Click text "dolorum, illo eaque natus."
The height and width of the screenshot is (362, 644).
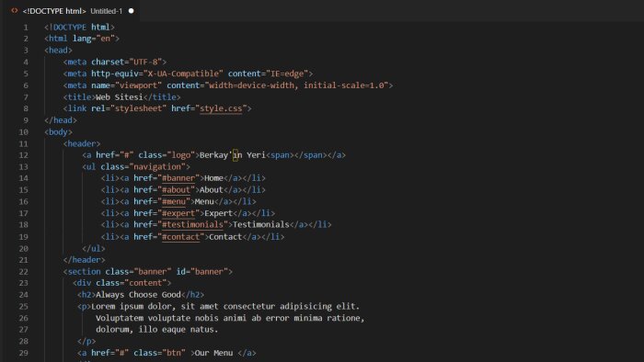pyautogui.click(x=157, y=329)
